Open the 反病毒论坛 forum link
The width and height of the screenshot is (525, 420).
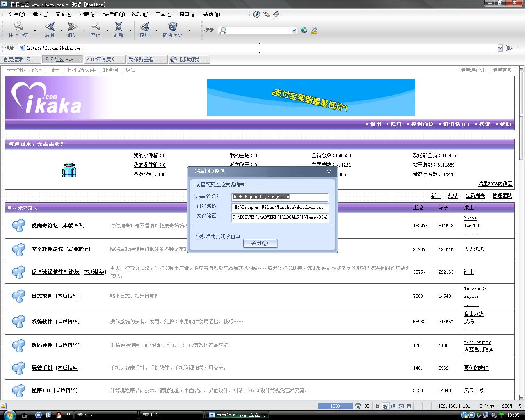tap(45, 226)
